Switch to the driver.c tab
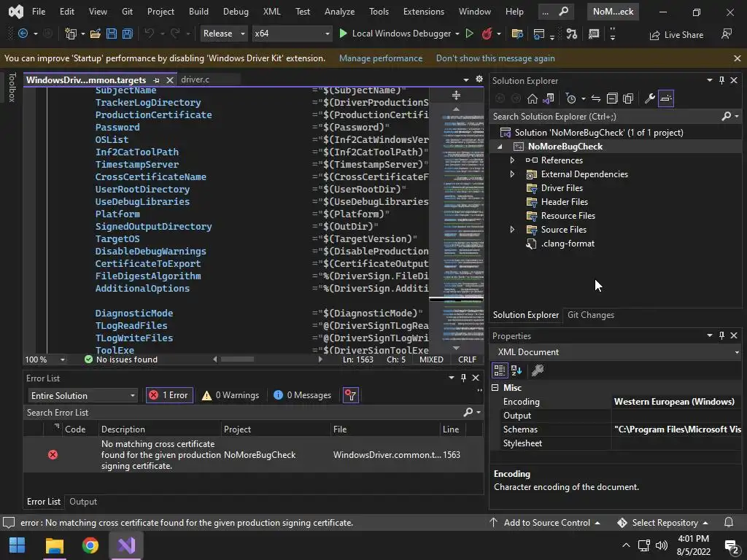Screen dimensions: 747x560 point(196,79)
